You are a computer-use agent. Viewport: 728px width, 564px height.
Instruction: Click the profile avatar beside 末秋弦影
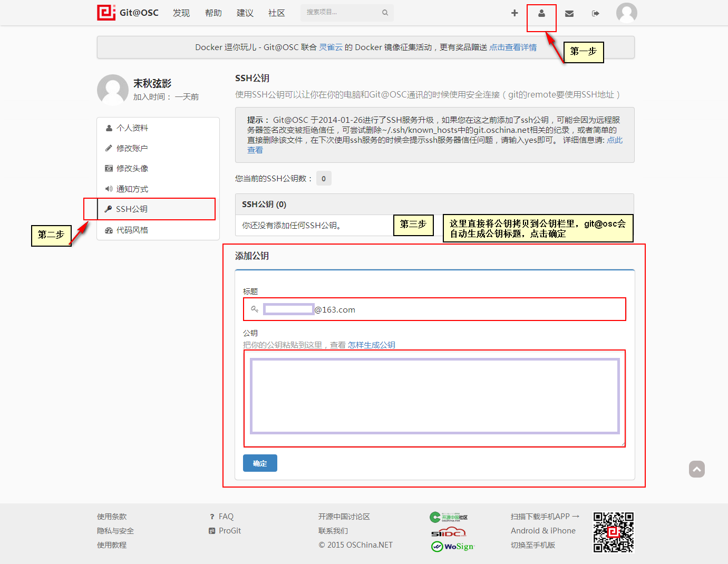pos(113,90)
